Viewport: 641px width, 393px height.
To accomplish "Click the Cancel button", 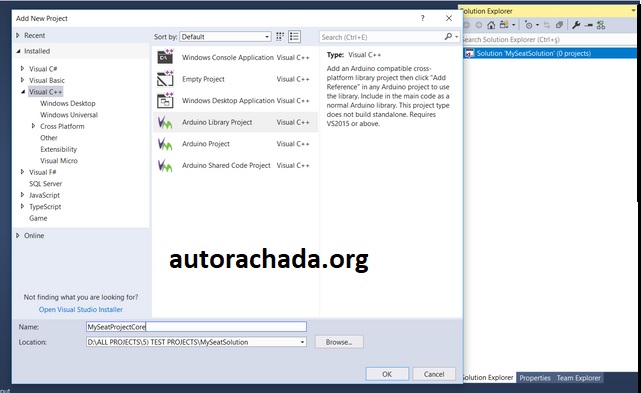I will click(x=434, y=374).
